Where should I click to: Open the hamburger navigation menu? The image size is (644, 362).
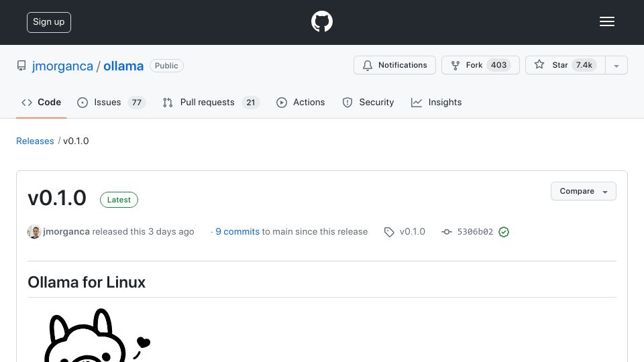click(606, 21)
